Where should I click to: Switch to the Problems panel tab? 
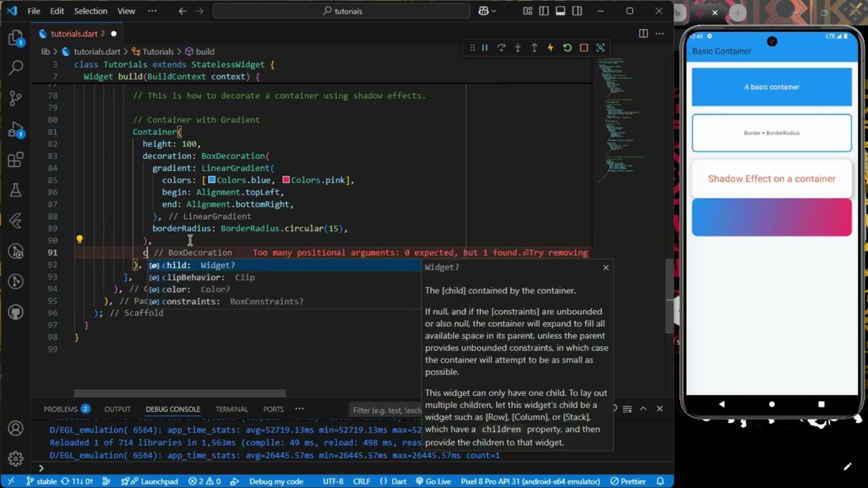(x=66, y=409)
